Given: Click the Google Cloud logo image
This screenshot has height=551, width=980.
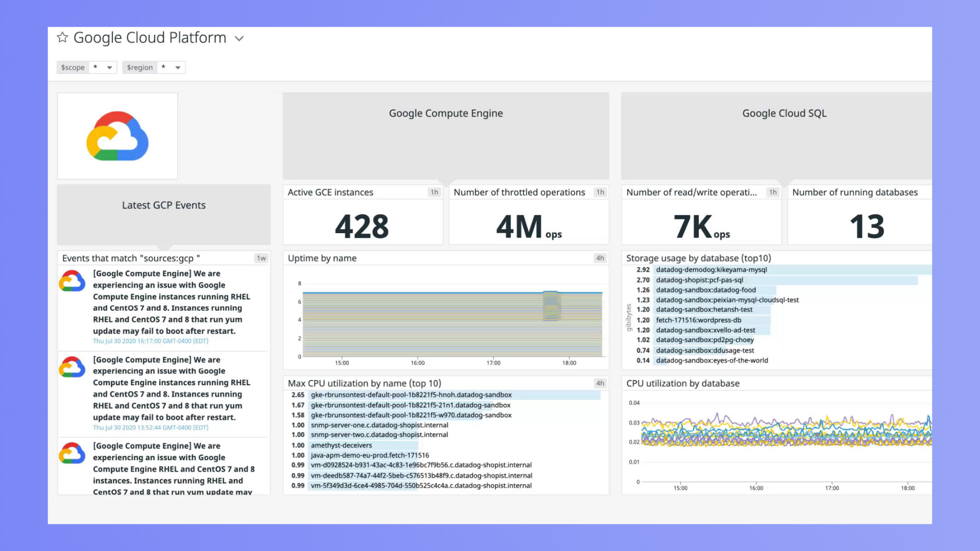Looking at the screenshot, I should click(x=117, y=136).
